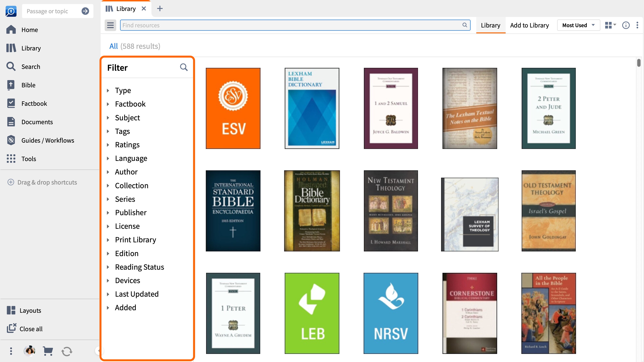Click magnifier in Find resources box

tap(465, 25)
